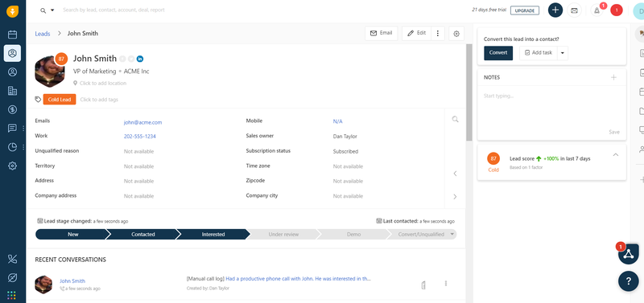Screen dimensions: 644x303
Task: Go back to Leads breadcrumb link
Action: click(x=43, y=34)
